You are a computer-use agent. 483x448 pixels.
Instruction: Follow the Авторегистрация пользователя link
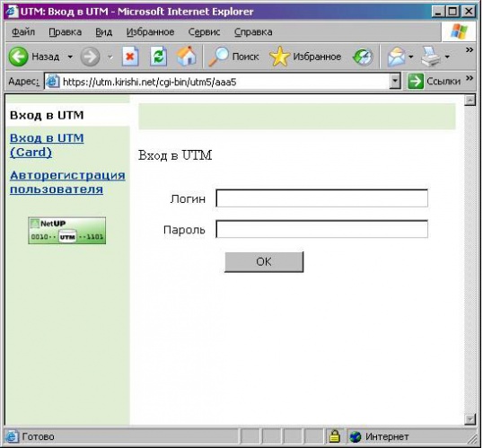pyautogui.click(x=67, y=182)
